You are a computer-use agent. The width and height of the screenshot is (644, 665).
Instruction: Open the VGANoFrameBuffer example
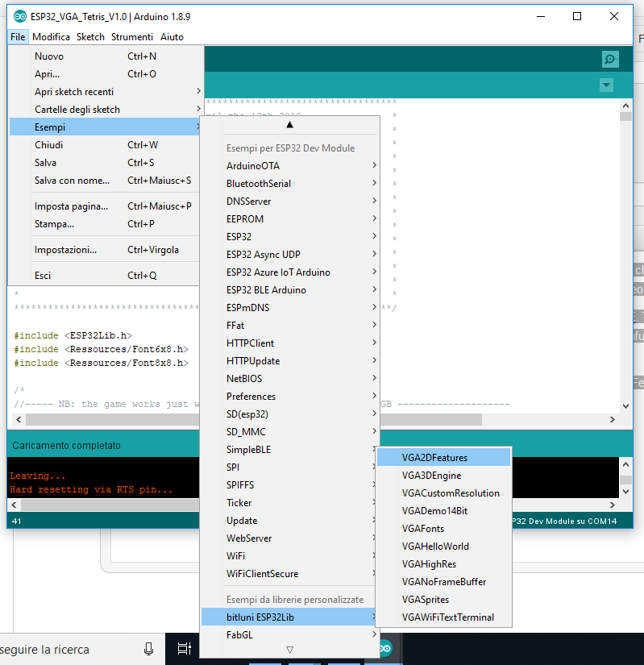(x=443, y=582)
